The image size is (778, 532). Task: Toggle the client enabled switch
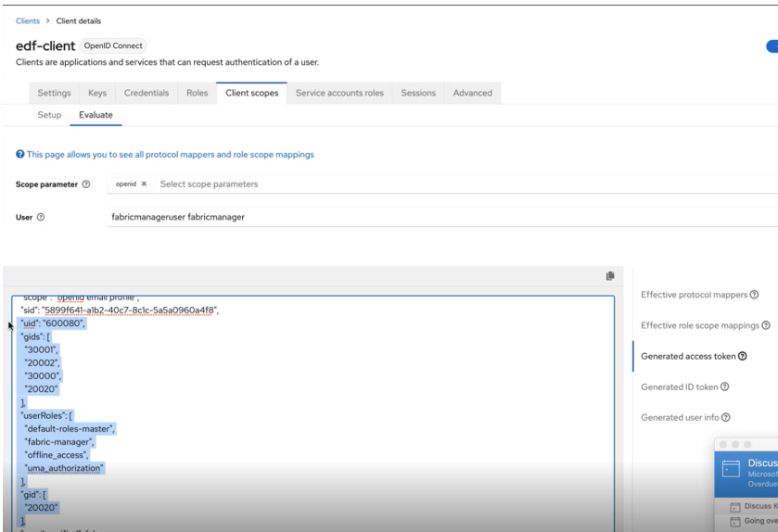772,46
